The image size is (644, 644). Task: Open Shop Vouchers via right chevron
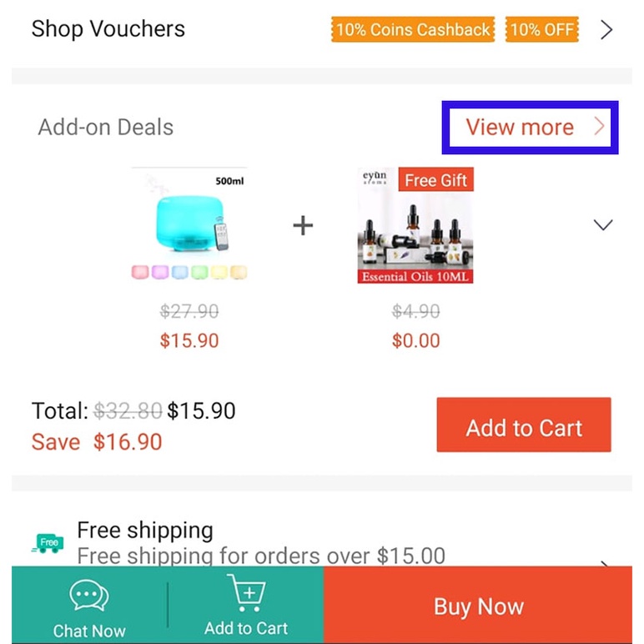(606, 29)
